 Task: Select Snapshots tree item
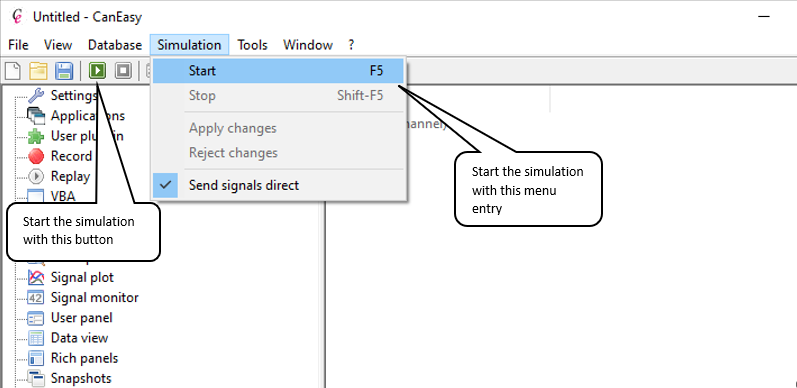point(81,378)
